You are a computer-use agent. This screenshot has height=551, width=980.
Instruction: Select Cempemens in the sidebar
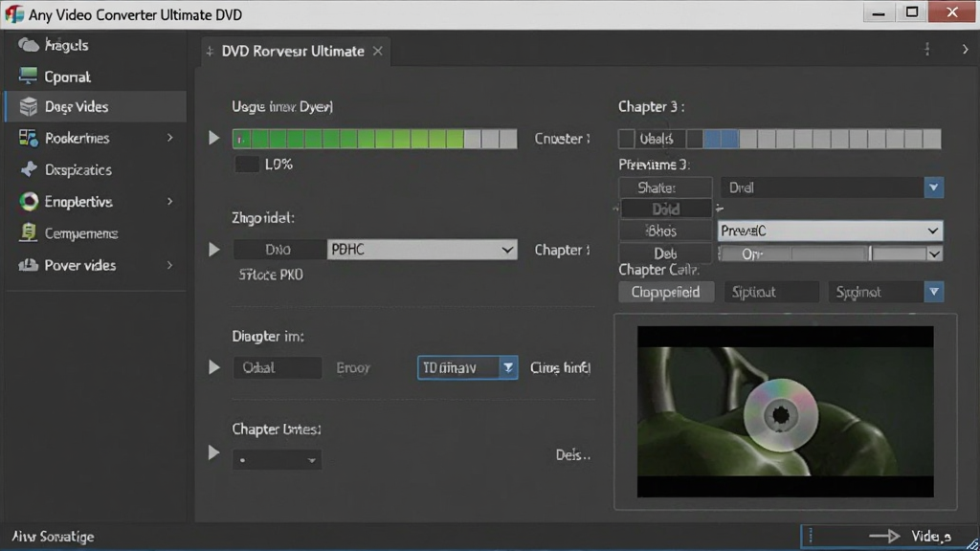[81, 233]
